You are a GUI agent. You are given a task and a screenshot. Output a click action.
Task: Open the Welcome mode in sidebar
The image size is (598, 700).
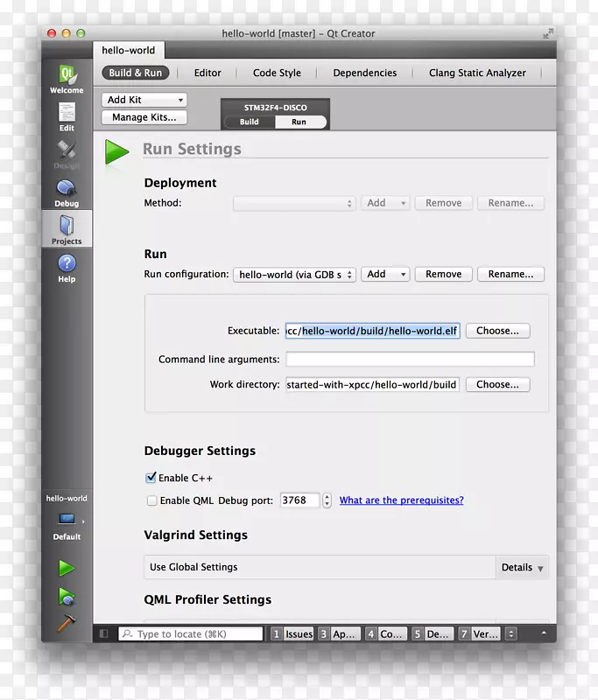point(67,78)
